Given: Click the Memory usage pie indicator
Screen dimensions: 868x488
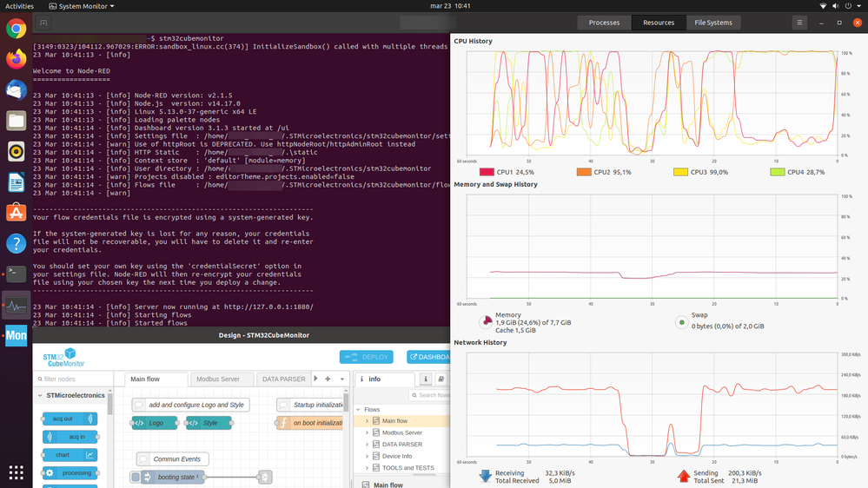Looking at the screenshot, I should tap(486, 322).
